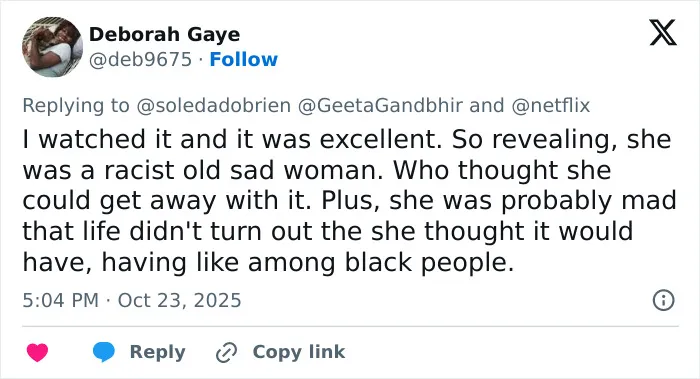Click the Reply text button
This screenshot has height=379, width=700.
(x=158, y=352)
